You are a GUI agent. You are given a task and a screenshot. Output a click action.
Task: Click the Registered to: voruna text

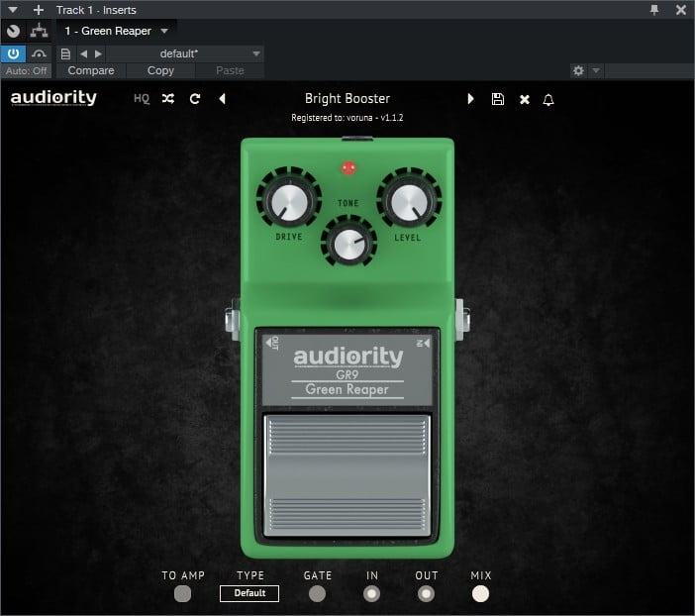click(x=347, y=118)
